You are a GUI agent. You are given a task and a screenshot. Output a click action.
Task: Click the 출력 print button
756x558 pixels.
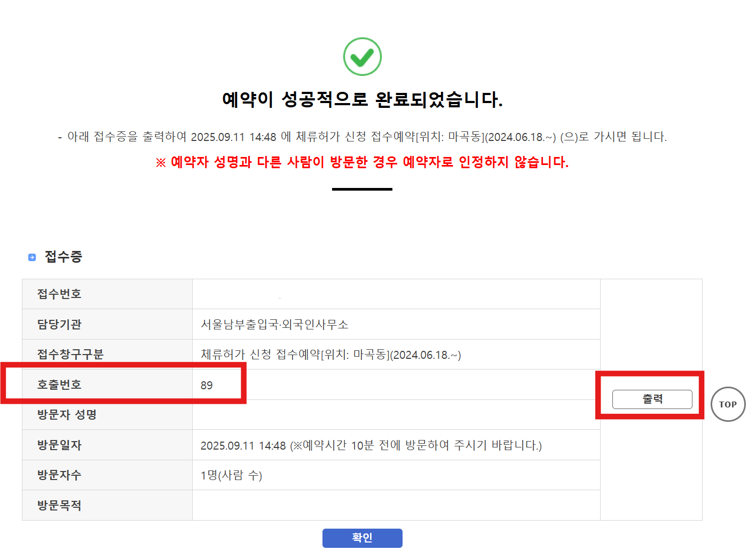pos(652,399)
